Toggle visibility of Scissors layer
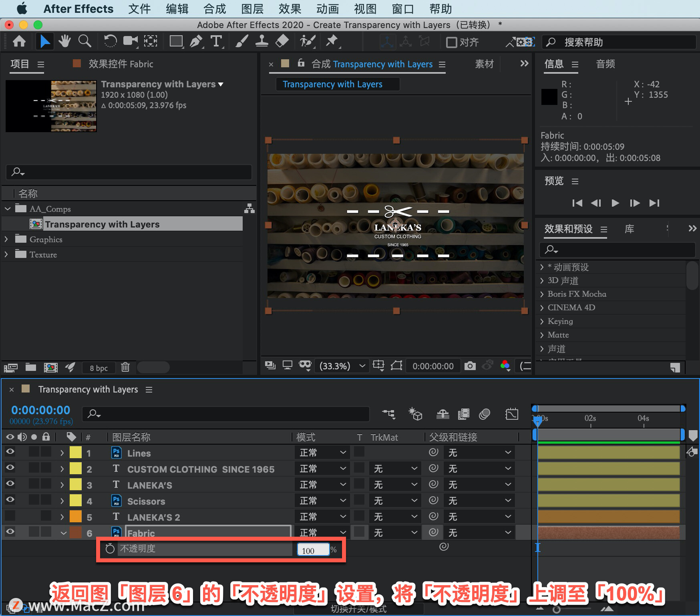This screenshot has height=616, width=700. [x=10, y=500]
